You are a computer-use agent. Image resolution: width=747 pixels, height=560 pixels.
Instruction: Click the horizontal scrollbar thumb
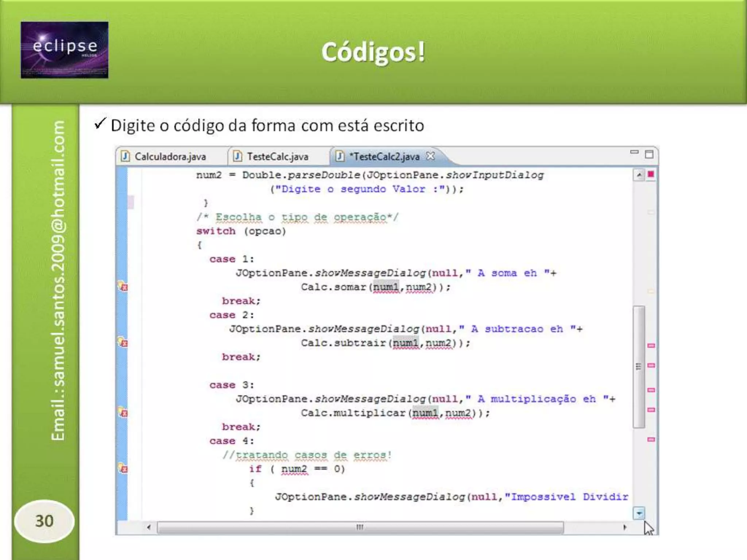coord(360,527)
